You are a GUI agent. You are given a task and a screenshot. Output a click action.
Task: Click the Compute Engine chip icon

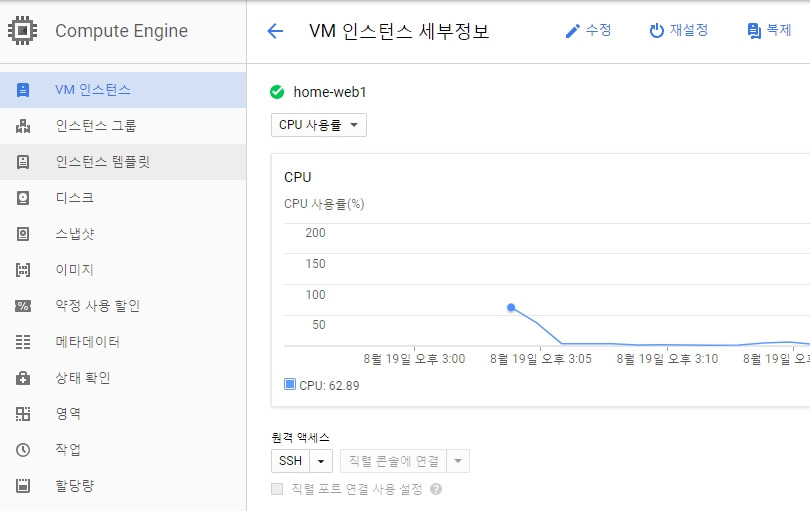[x=22, y=30]
